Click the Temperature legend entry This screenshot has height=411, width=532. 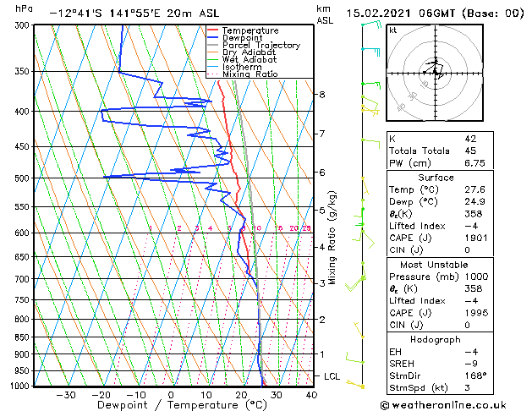click(250, 30)
